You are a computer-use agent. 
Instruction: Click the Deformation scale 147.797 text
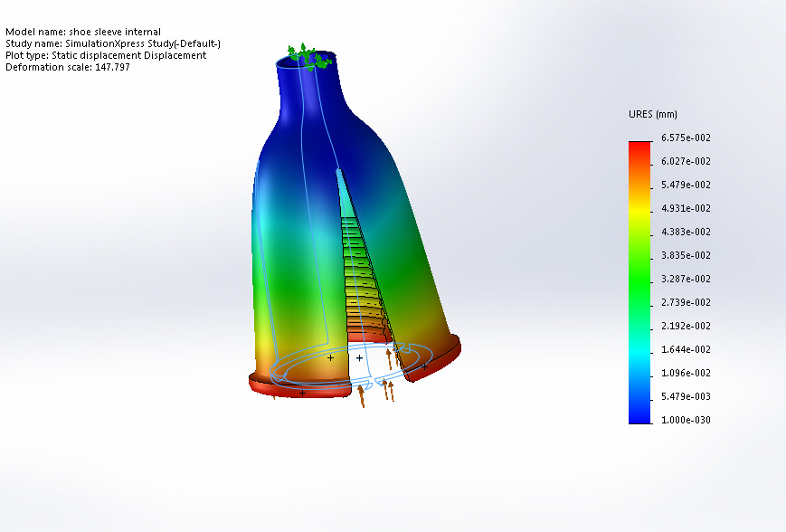click(x=68, y=67)
